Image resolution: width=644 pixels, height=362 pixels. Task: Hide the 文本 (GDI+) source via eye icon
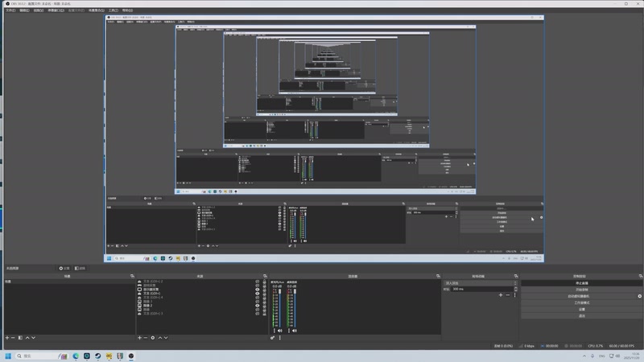[x=257, y=294]
